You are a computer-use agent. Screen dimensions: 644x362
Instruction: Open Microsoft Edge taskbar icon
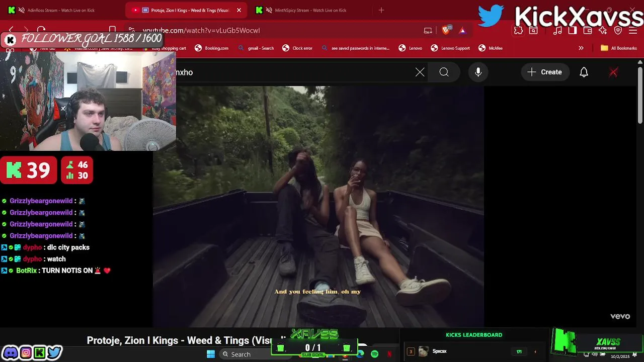(x=360, y=354)
